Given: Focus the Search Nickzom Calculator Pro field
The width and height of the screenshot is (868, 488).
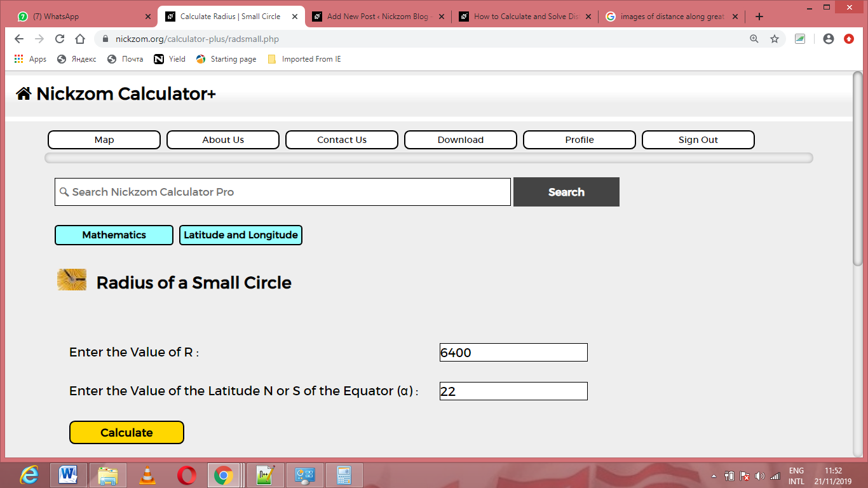Looking at the screenshot, I should (283, 192).
